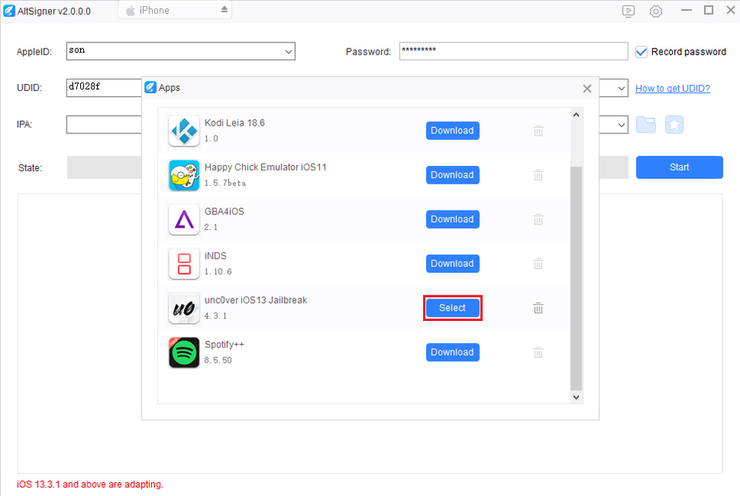Click the State progress bar

[104, 168]
